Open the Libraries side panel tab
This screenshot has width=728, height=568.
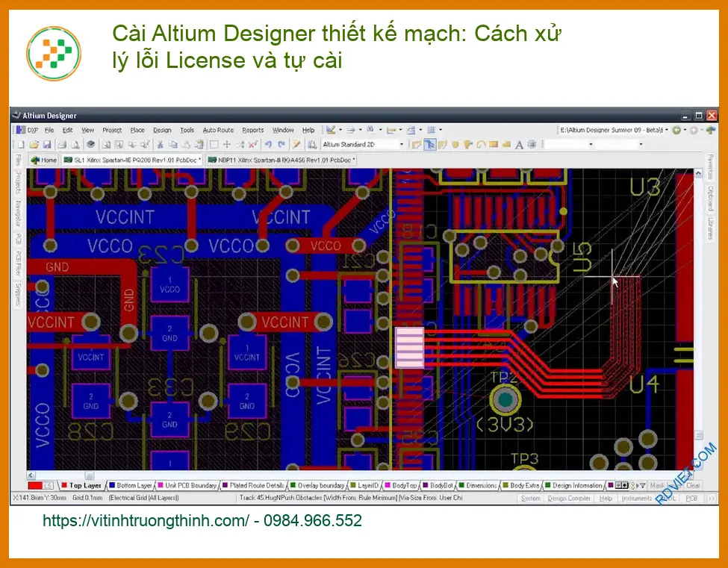tap(710, 228)
